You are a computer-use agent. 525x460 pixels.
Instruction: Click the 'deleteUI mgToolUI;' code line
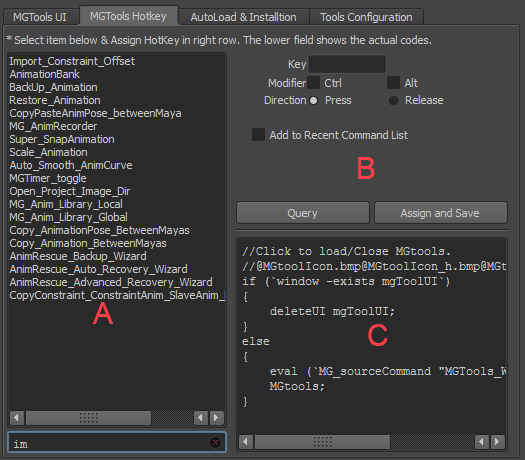(x=332, y=311)
